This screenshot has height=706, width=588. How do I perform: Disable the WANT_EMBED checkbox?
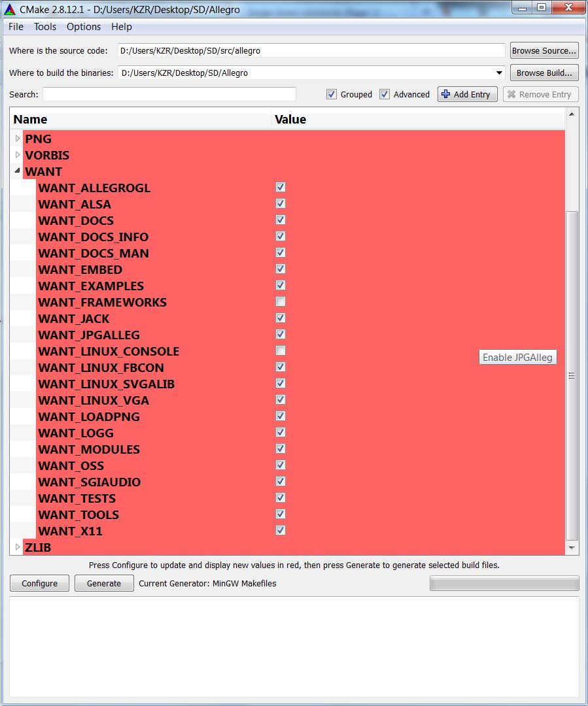tap(280, 269)
